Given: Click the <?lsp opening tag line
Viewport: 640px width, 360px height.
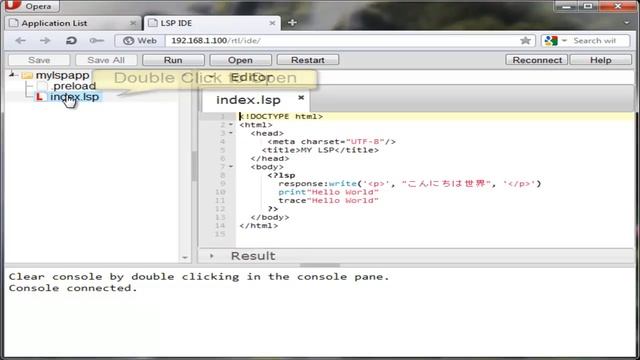Looking at the screenshot, I should [281, 175].
